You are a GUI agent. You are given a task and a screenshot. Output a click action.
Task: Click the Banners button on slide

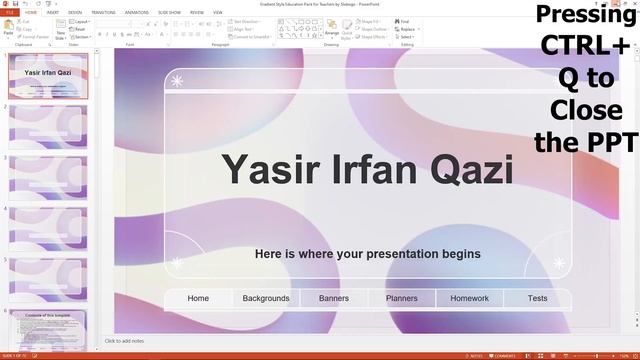coord(334,298)
